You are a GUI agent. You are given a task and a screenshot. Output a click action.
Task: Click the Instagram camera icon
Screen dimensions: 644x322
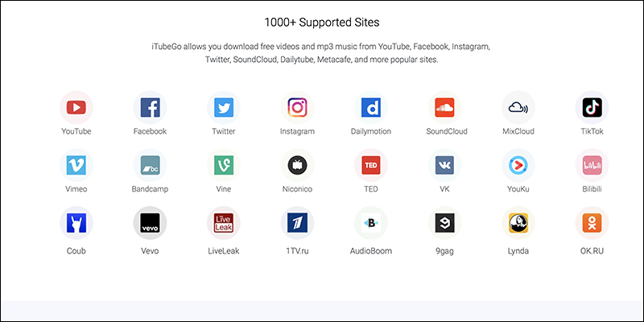point(297,107)
